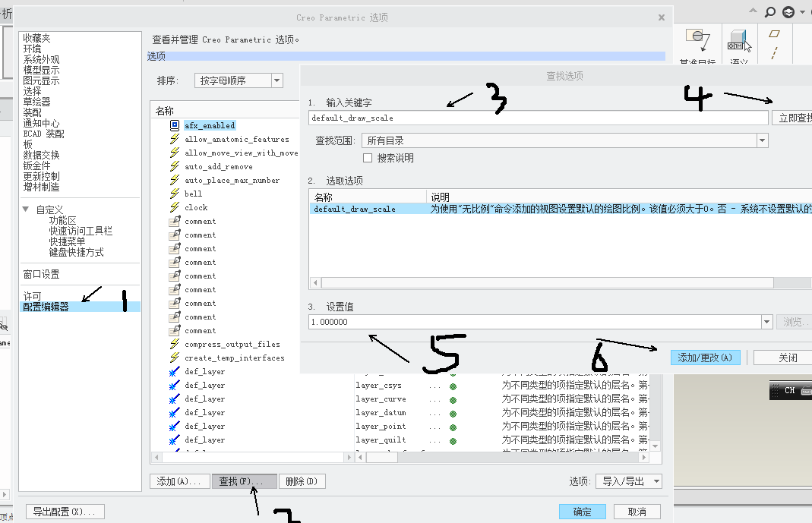Screen dimensions: 812x523
Task: Click the 说明 column header in results
Action: pyautogui.click(x=619, y=197)
